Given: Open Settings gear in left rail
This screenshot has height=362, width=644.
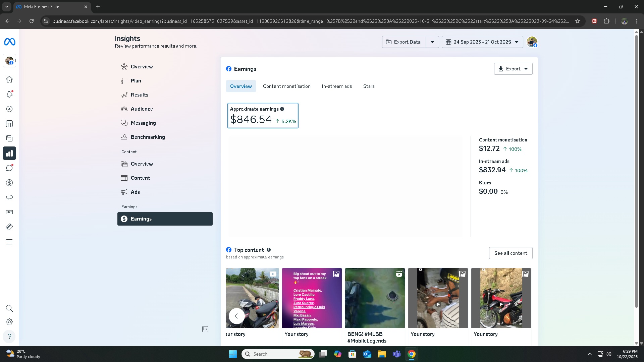Looking at the screenshot, I should point(9,322).
